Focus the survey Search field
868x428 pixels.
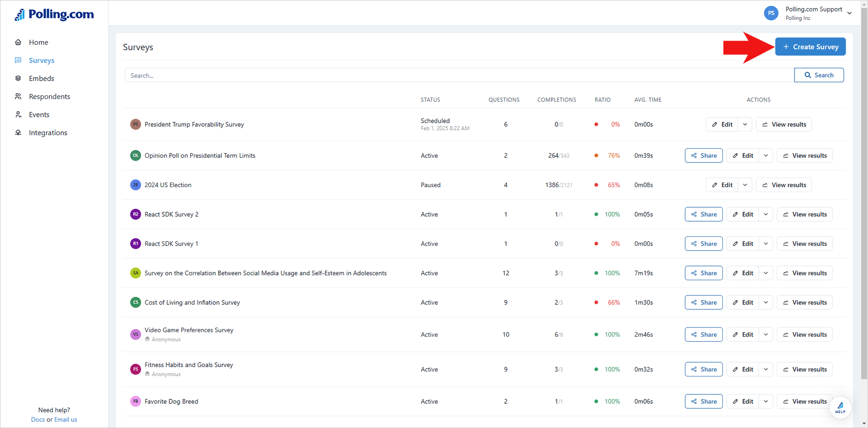[x=459, y=75]
